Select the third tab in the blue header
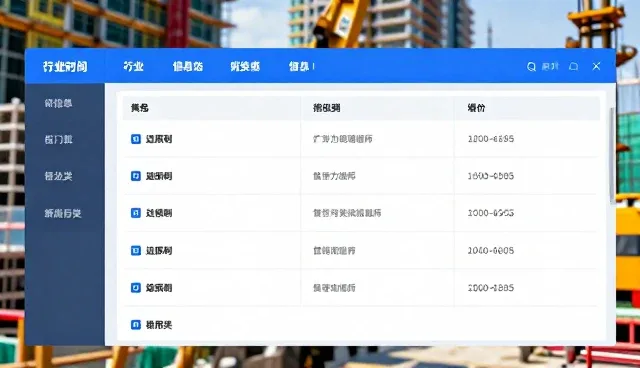640x368 pixels. (245, 66)
